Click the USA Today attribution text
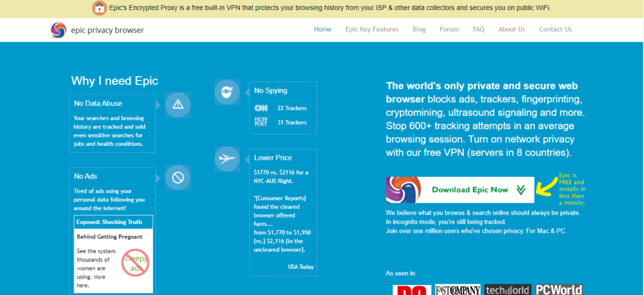This screenshot has width=644, height=295. (x=301, y=267)
